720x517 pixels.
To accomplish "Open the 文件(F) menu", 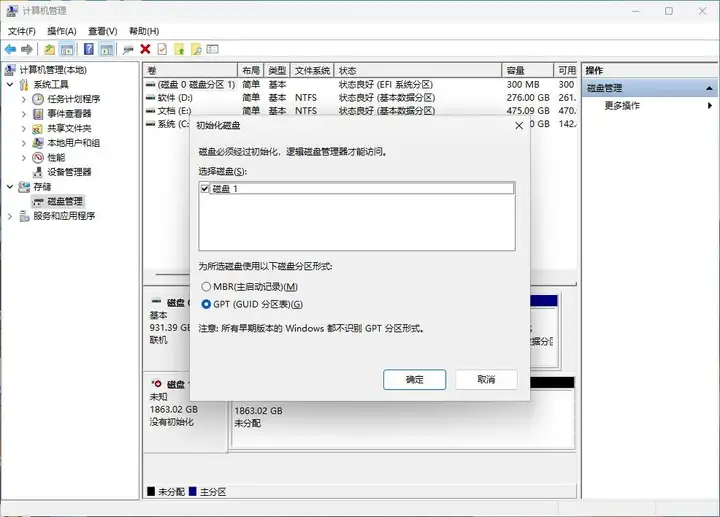I will pyautogui.click(x=22, y=31).
